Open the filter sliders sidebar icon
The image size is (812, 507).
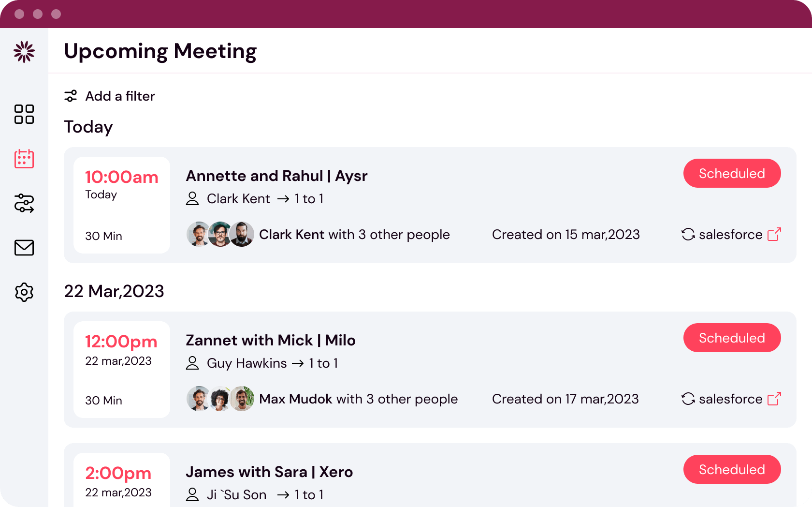click(x=24, y=203)
